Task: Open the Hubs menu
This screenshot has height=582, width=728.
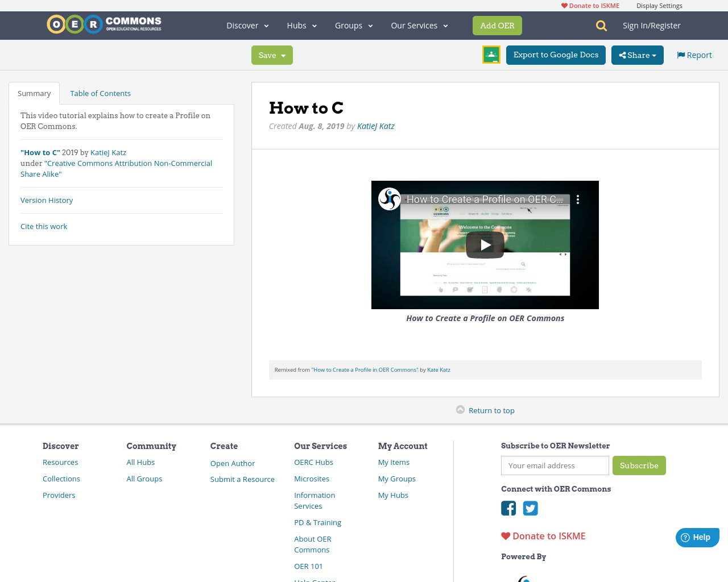Action: pyautogui.click(x=301, y=25)
